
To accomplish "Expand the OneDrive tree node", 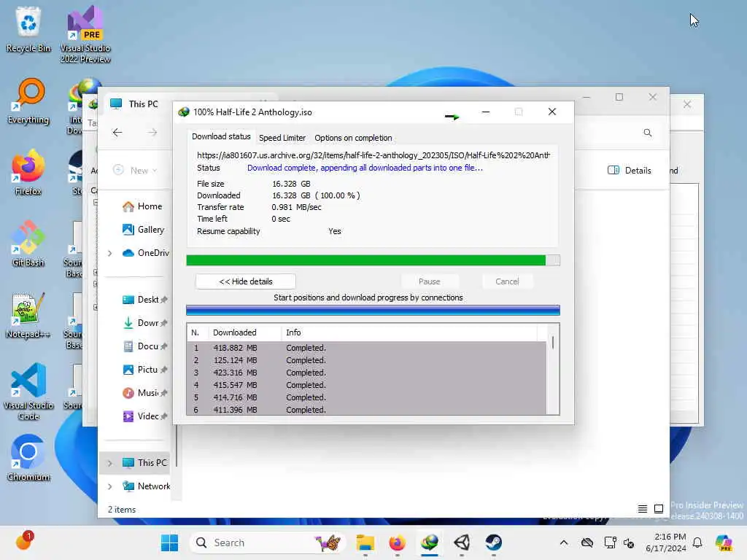I will (x=110, y=253).
